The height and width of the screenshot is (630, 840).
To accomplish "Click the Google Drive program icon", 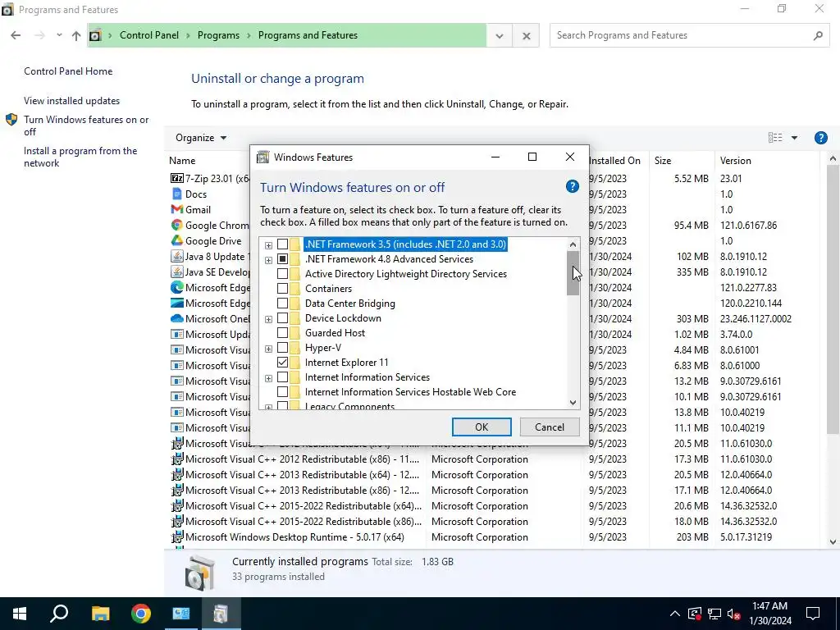I will pos(177,240).
